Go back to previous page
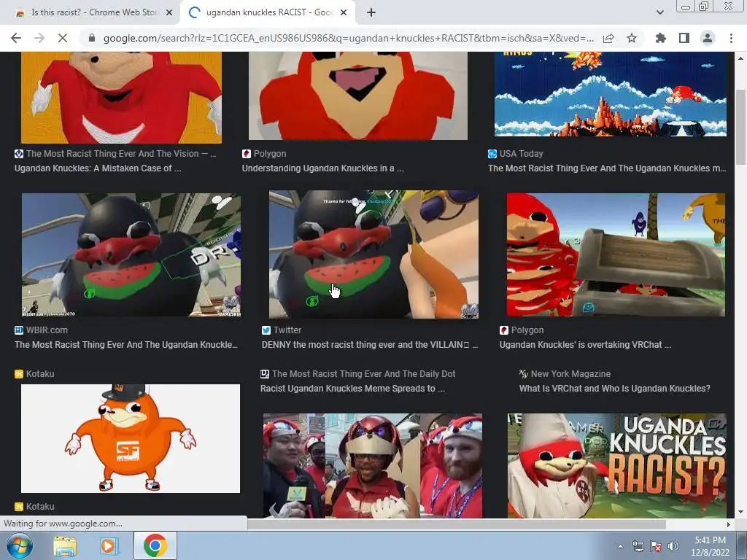The height and width of the screenshot is (560, 747). coord(16,38)
